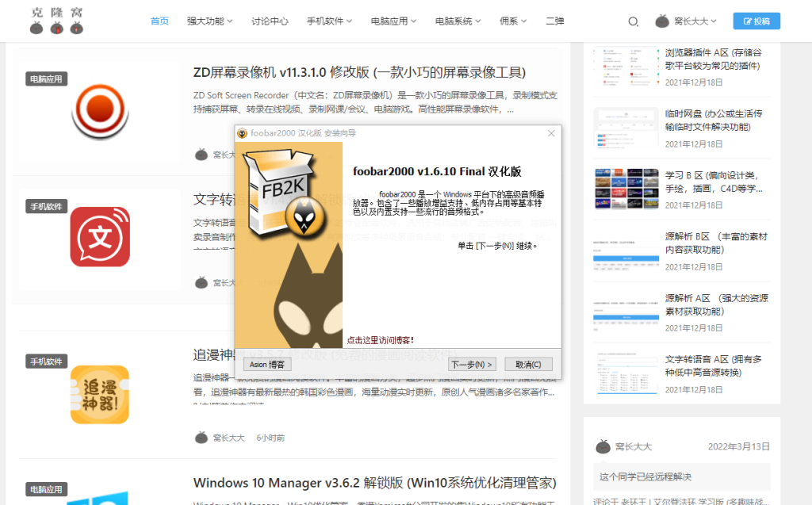Click thumbnail for 学习 B 区 article
The height and width of the screenshot is (505, 812).
pos(626,189)
